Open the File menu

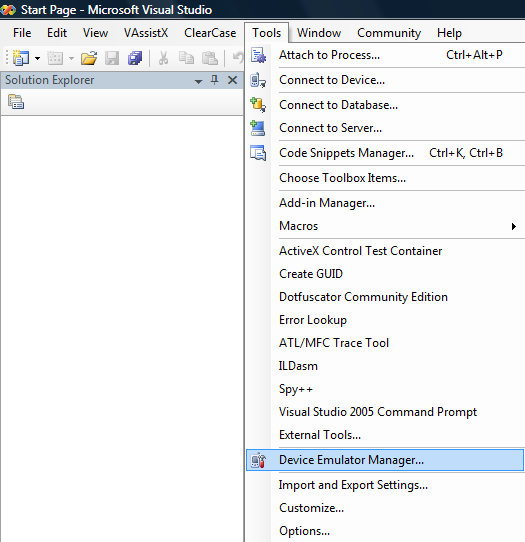coord(22,33)
